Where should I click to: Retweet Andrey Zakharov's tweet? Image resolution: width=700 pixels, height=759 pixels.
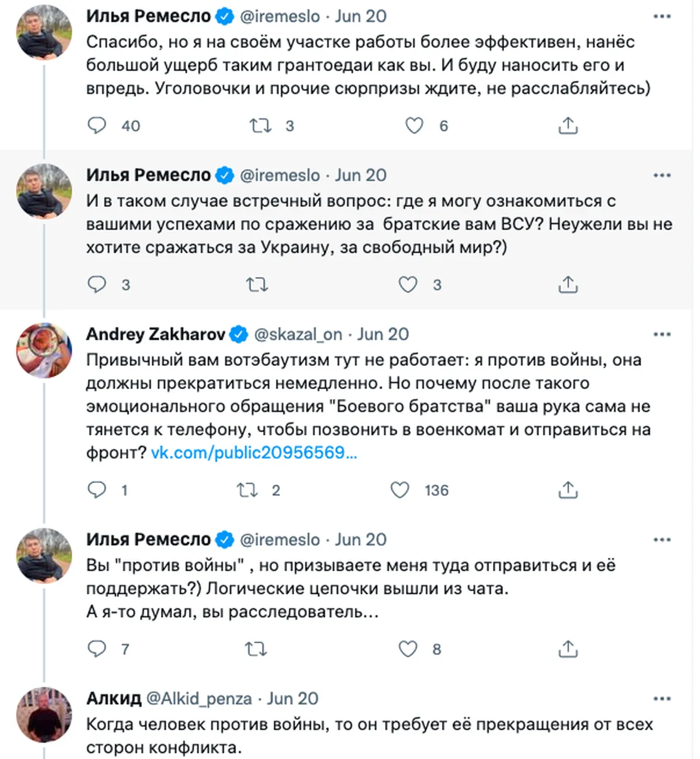[247, 490]
